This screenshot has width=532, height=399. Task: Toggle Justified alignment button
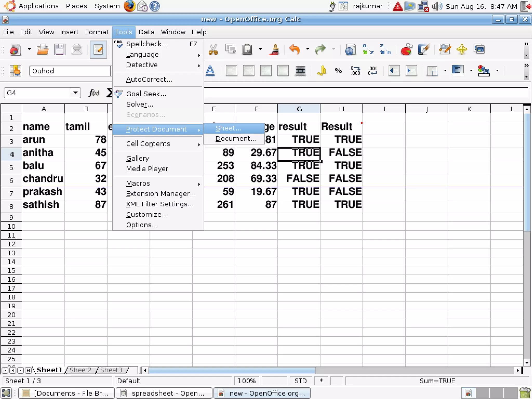pos(283,71)
